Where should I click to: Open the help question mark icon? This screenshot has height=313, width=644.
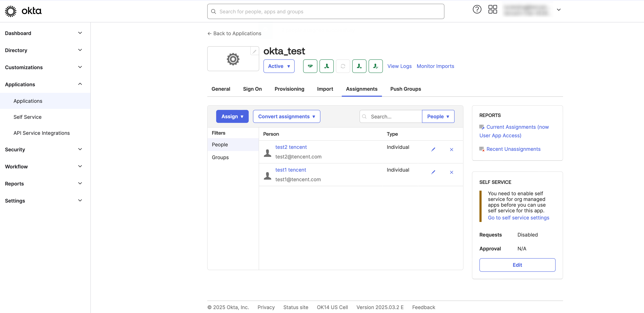point(477,10)
